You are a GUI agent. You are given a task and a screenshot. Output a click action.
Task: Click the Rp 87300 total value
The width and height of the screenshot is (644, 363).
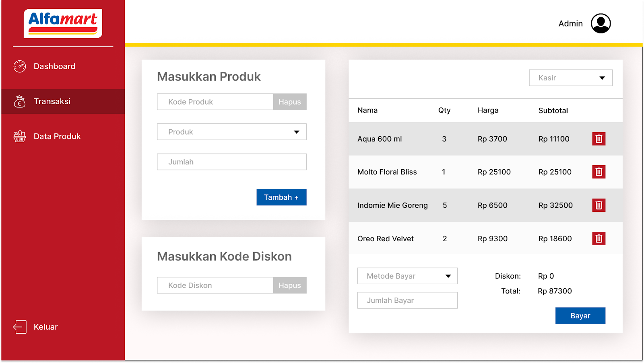point(555,291)
